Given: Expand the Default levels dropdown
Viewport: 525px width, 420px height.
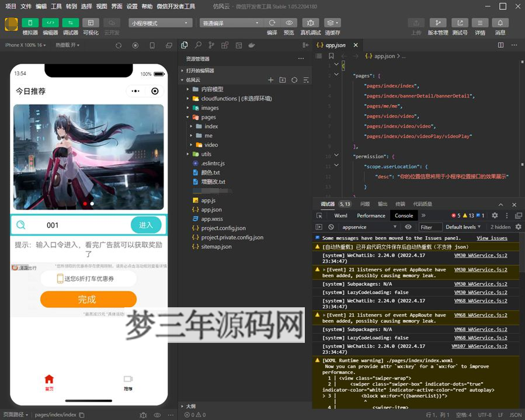Looking at the screenshot, I should (x=463, y=225).
